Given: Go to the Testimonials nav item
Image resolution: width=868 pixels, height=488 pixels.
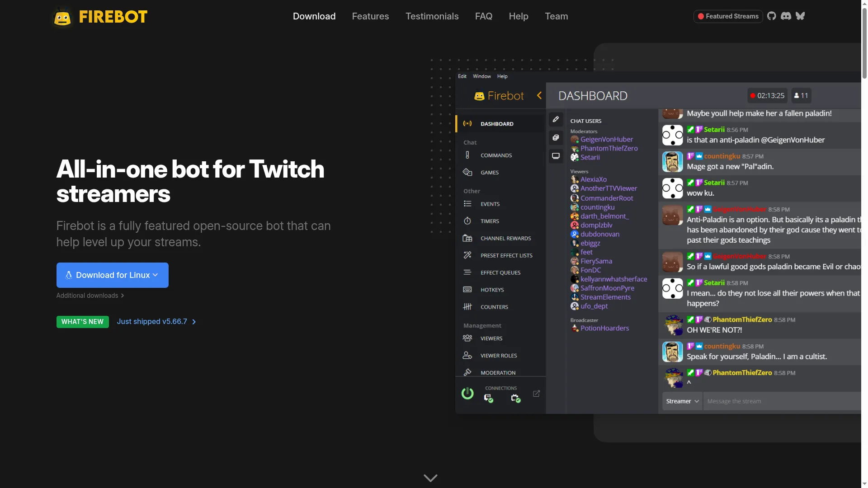Looking at the screenshot, I should pos(432,16).
